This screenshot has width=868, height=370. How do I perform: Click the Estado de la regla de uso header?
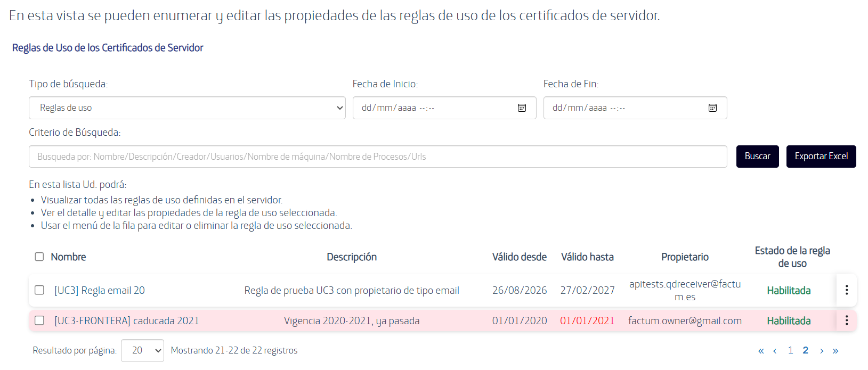pos(792,257)
